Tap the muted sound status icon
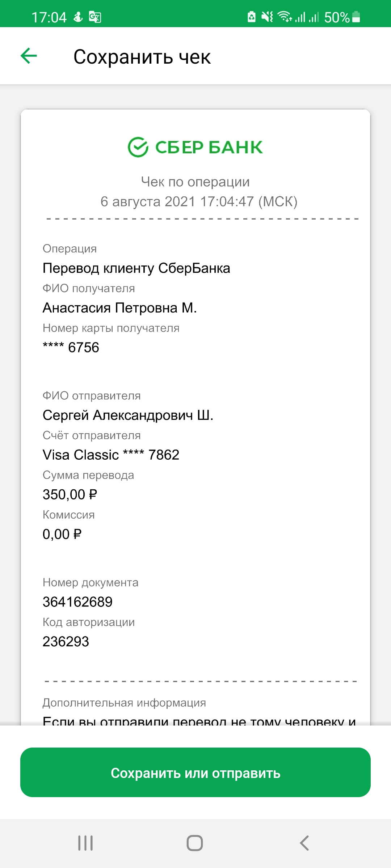 [x=267, y=17]
